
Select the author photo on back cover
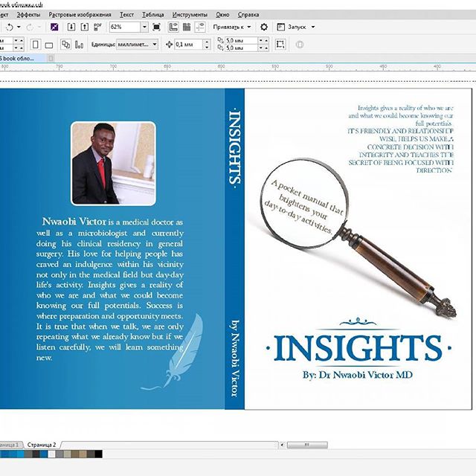click(113, 164)
